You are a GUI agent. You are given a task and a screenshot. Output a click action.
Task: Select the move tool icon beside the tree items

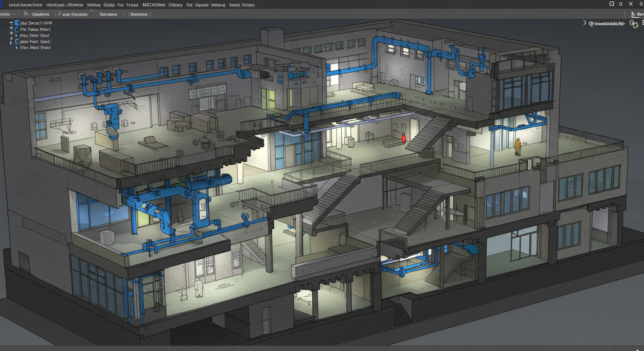(x=11, y=22)
